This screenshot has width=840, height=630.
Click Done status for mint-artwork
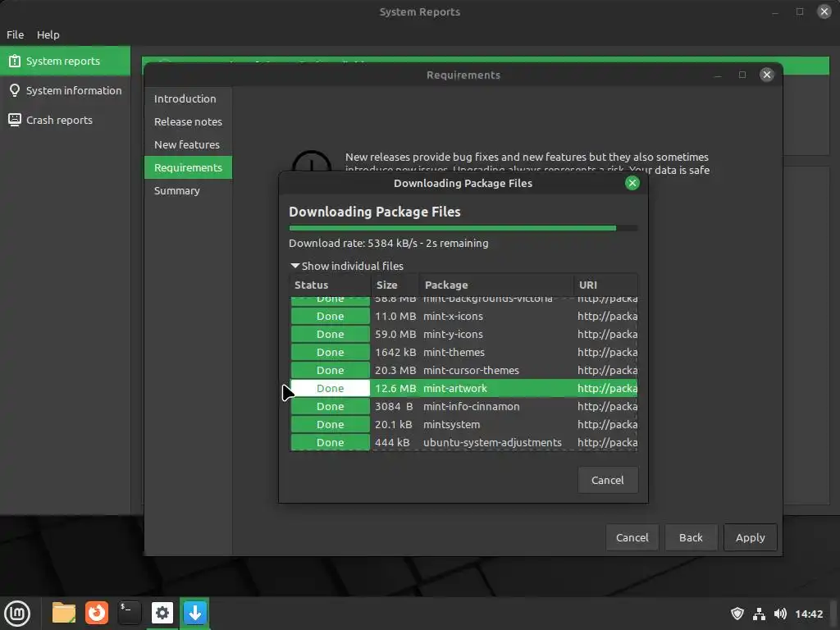point(330,388)
